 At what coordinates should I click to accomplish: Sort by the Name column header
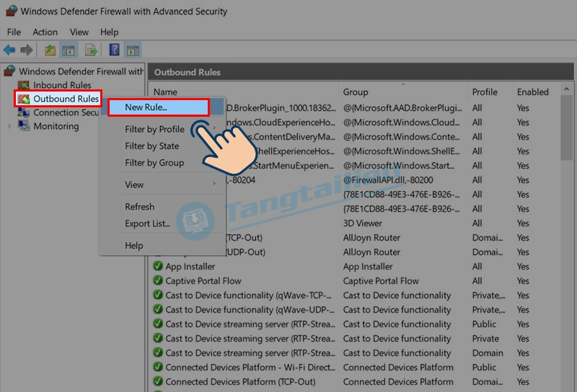(x=243, y=92)
